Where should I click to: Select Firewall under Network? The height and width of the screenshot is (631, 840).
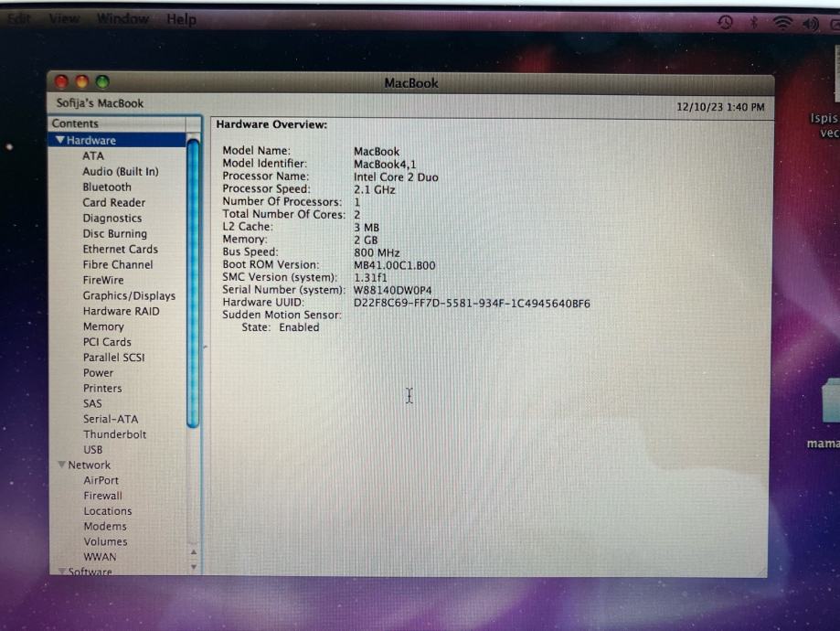pos(103,496)
